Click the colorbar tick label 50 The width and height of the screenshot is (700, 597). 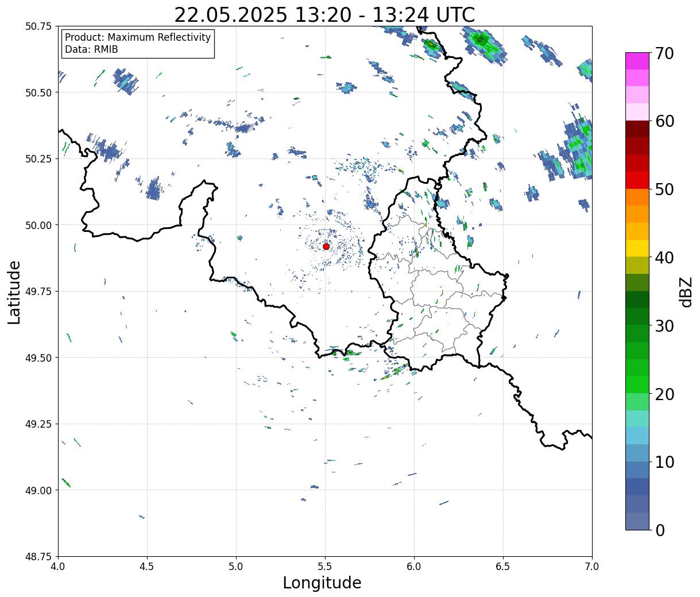click(664, 189)
